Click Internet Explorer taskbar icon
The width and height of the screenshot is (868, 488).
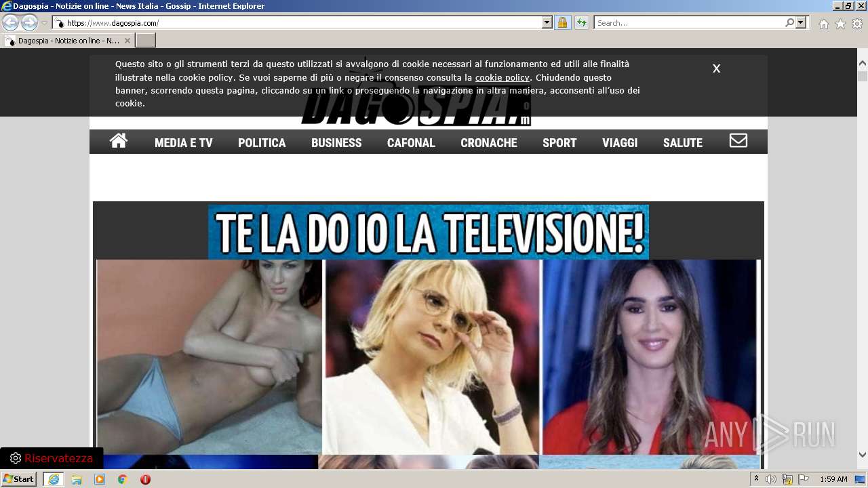tap(54, 479)
